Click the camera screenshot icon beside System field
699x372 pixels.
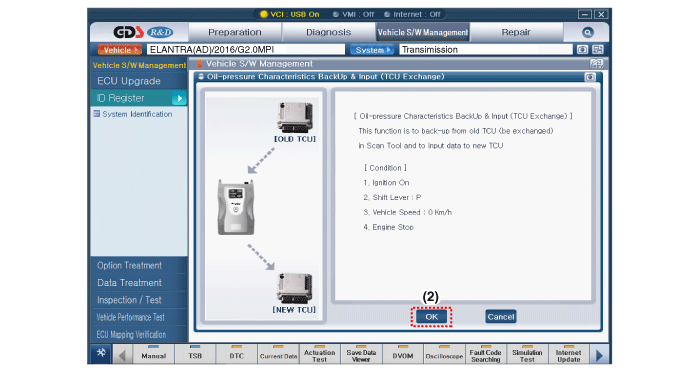tap(582, 50)
